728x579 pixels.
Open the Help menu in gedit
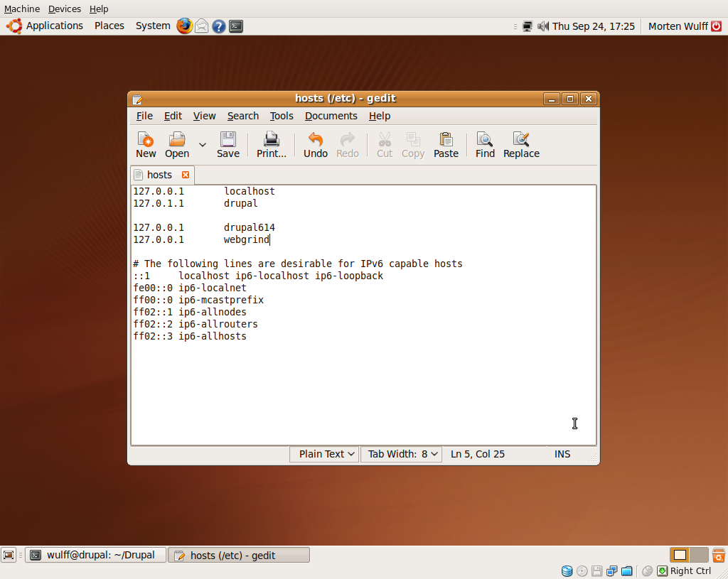point(380,116)
